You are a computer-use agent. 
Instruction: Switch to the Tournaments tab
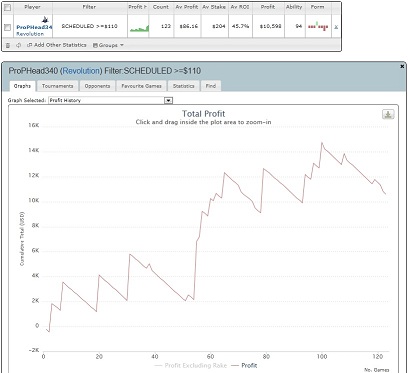click(57, 86)
